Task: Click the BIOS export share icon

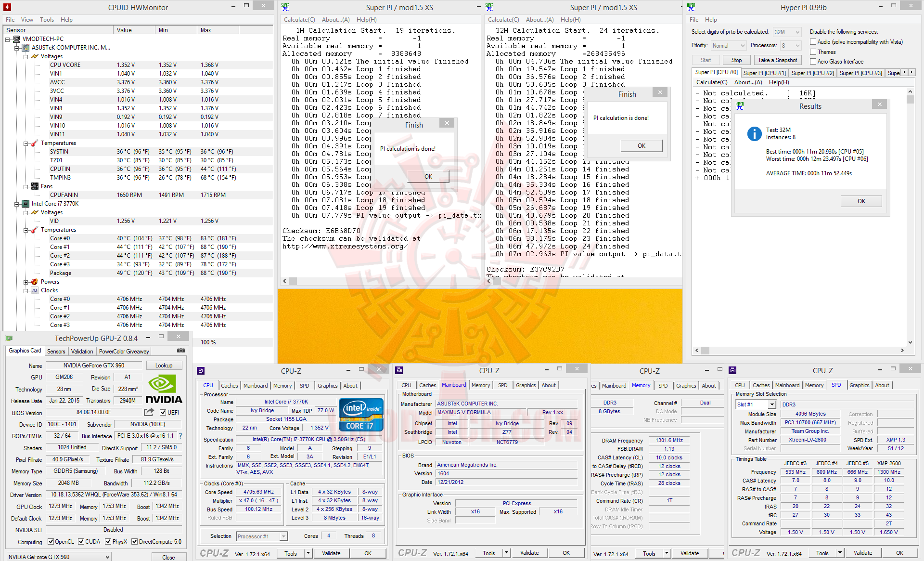Action: coord(149,412)
